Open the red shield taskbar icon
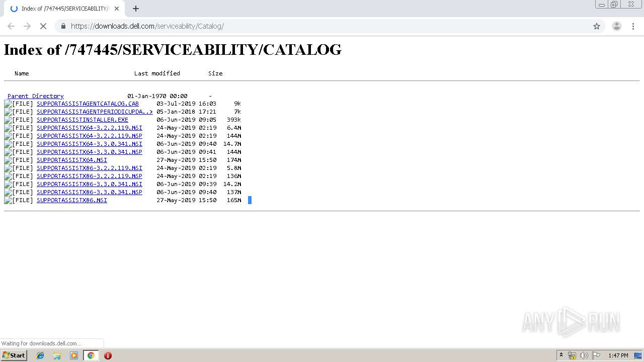The height and width of the screenshot is (362, 644). 108,355
